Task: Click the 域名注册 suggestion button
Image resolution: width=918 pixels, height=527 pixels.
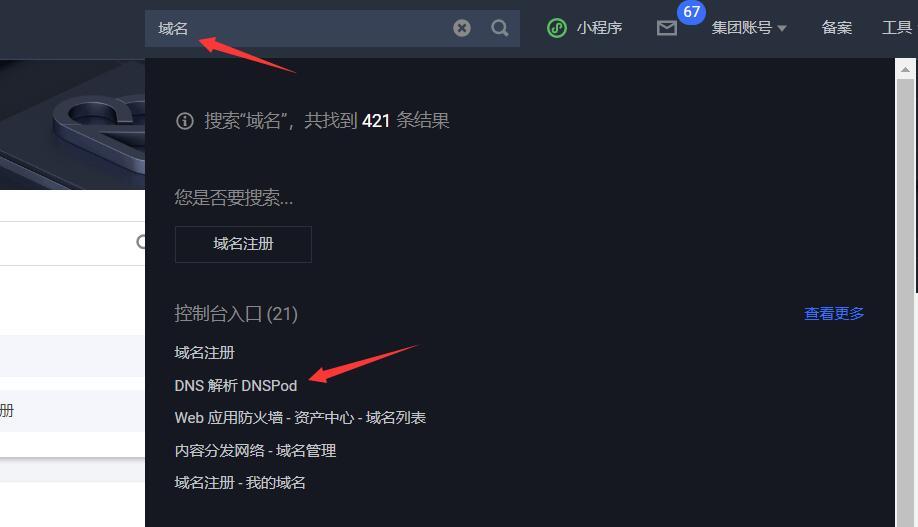Action: (x=243, y=244)
